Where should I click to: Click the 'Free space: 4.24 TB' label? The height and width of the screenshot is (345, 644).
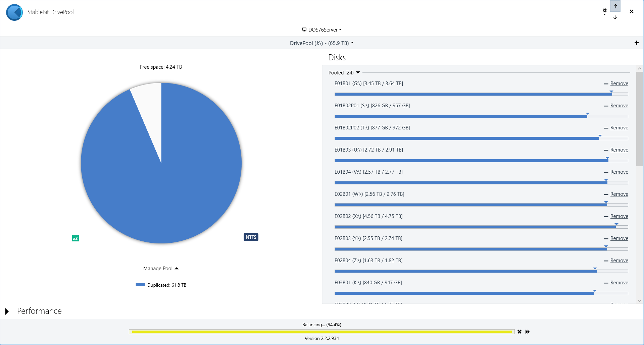click(x=161, y=67)
